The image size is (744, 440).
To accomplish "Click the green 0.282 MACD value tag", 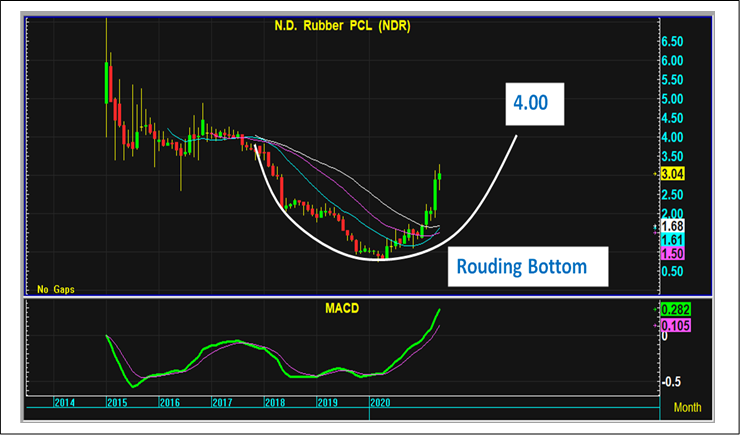I will 676,310.
